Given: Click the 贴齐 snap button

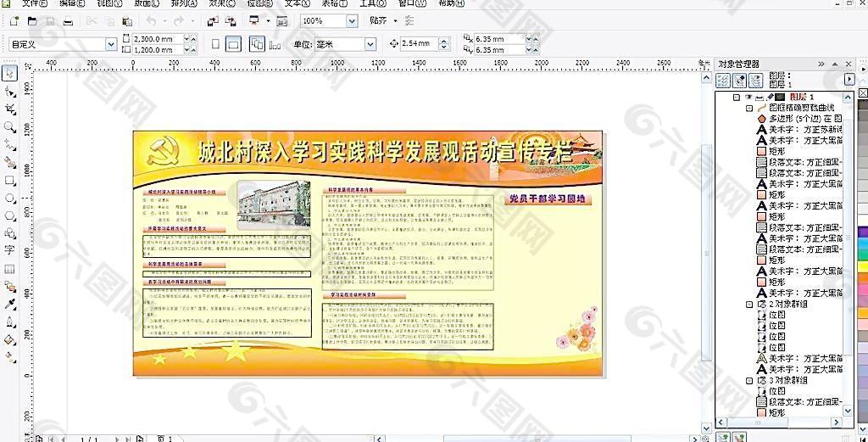Looking at the screenshot, I should [x=378, y=20].
